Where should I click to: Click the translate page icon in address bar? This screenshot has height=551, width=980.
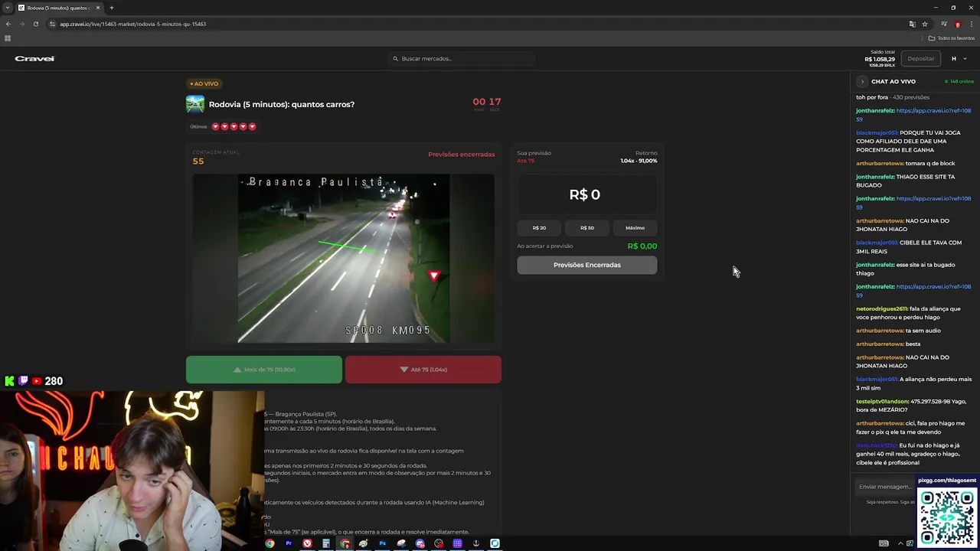(x=912, y=24)
